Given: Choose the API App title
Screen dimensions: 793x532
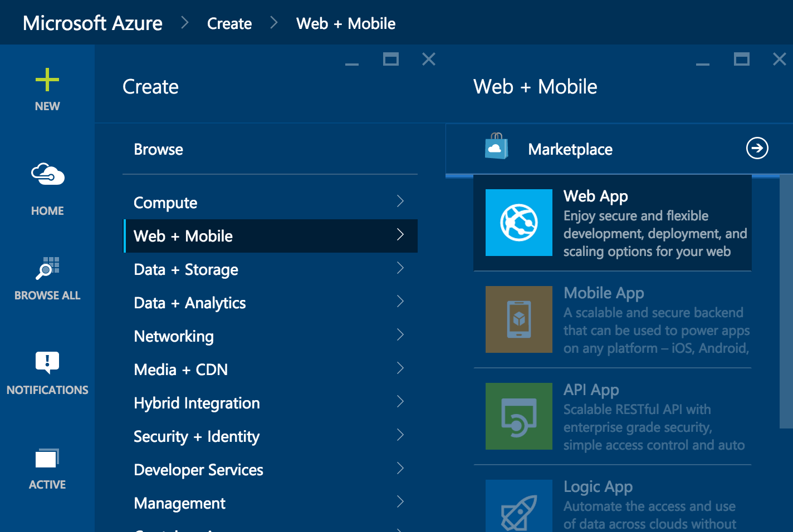Looking at the screenshot, I should click(x=591, y=390).
